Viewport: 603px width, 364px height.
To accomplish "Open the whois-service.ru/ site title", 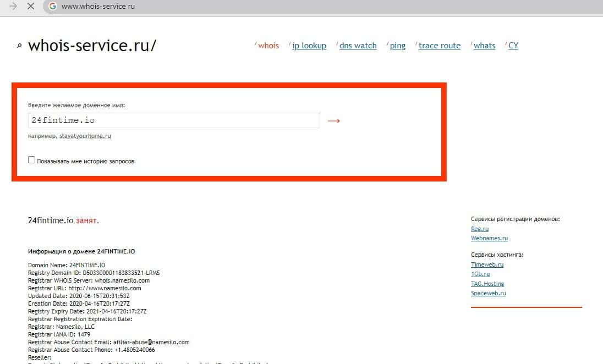I will point(92,45).
